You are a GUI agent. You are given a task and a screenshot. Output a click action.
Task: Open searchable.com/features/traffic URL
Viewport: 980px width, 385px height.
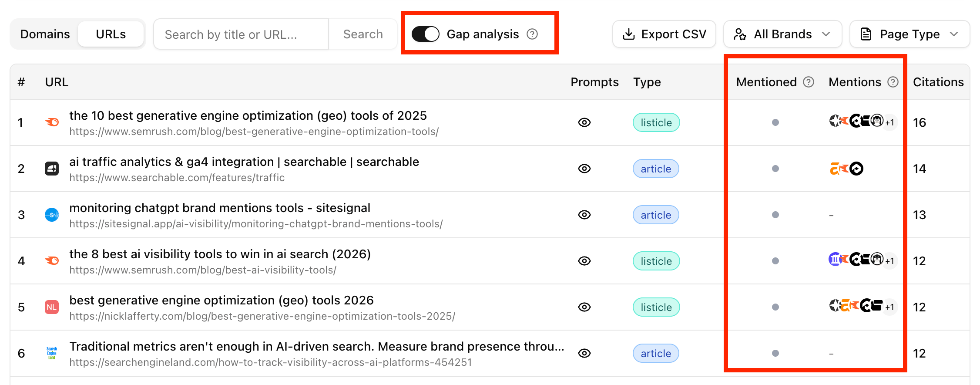177,178
